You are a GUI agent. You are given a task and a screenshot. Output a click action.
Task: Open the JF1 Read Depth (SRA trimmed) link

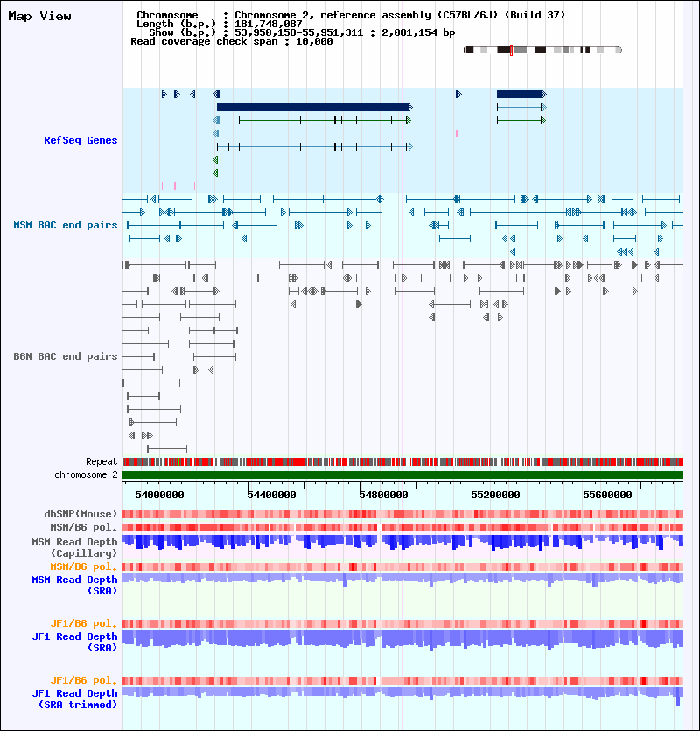pos(74,699)
